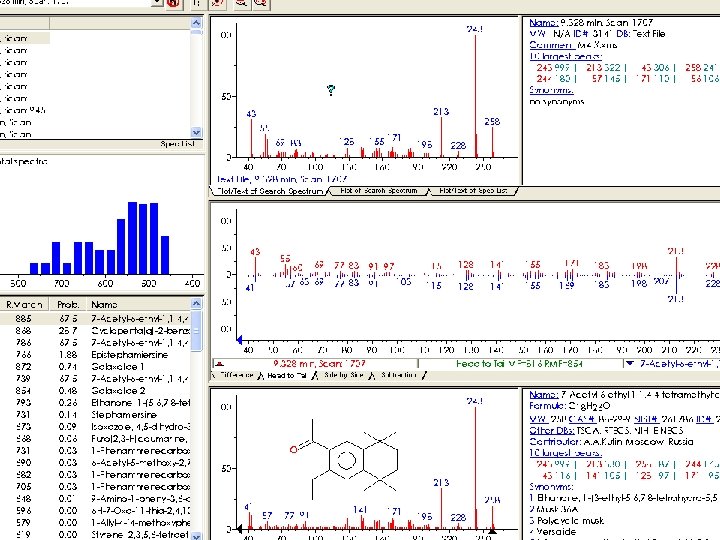The width and height of the screenshot is (720, 540).
Task: Click the Name link in library hit info
Action: pyautogui.click(x=544, y=394)
